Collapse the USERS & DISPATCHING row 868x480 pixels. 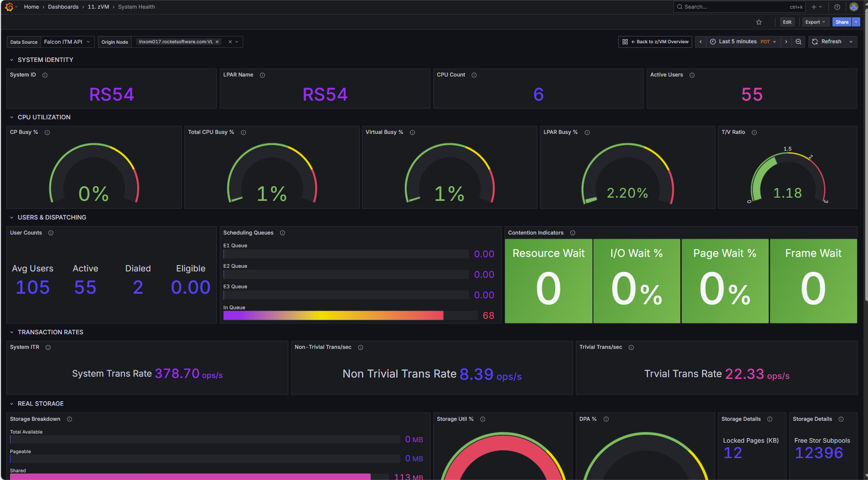click(x=12, y=218)
